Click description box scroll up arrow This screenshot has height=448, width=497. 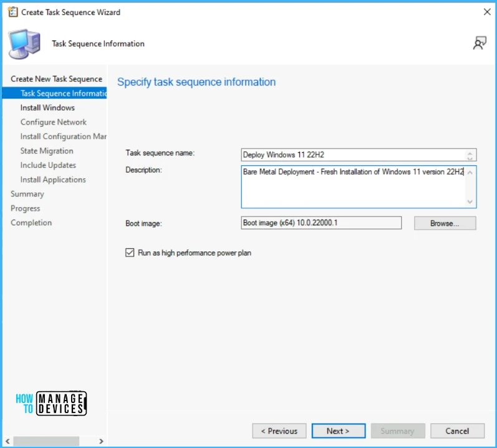470,172
